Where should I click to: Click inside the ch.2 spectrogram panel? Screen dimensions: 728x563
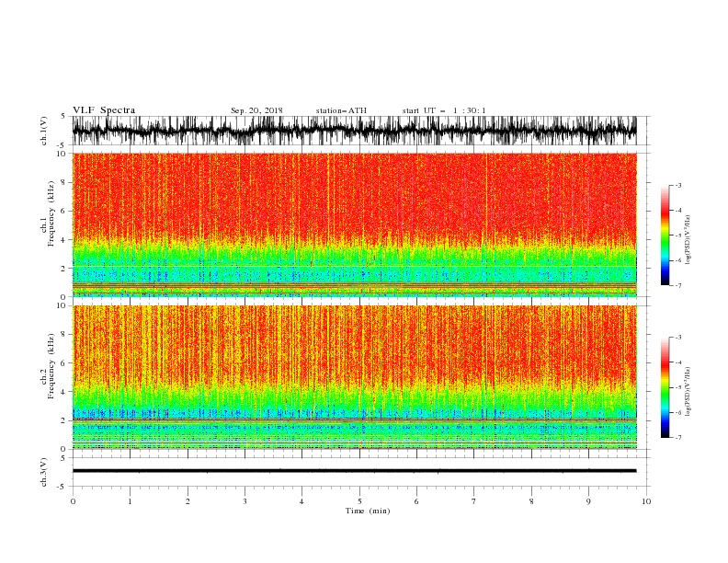pos(354,377)
